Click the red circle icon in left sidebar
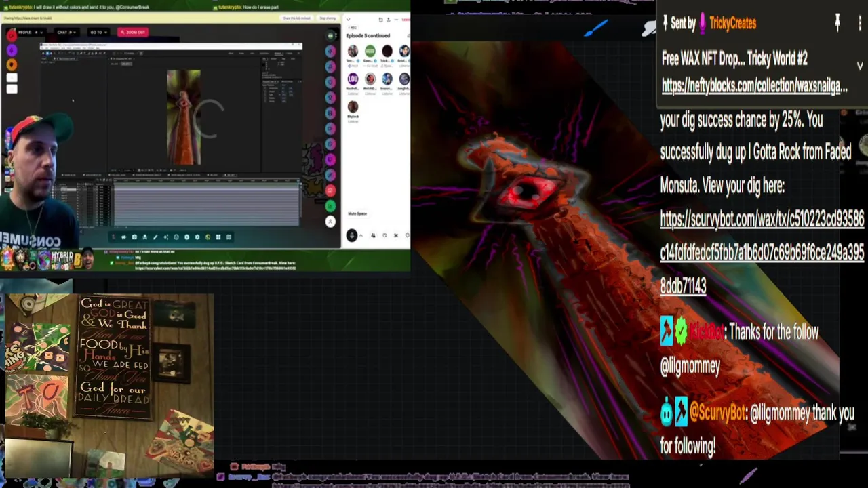 click(12, 36)
